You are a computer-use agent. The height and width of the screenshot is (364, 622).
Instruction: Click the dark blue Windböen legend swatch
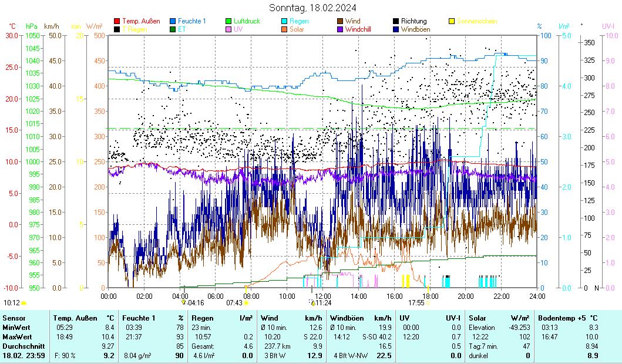396,29
